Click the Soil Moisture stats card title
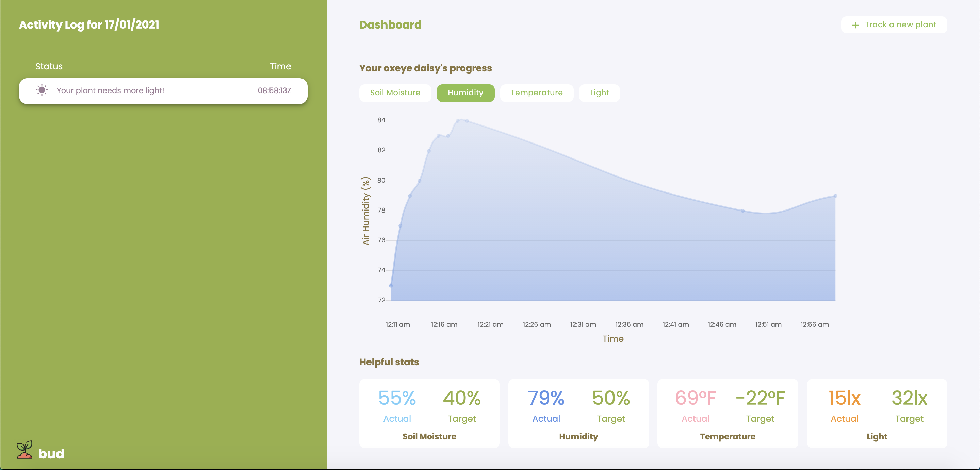 429,437
